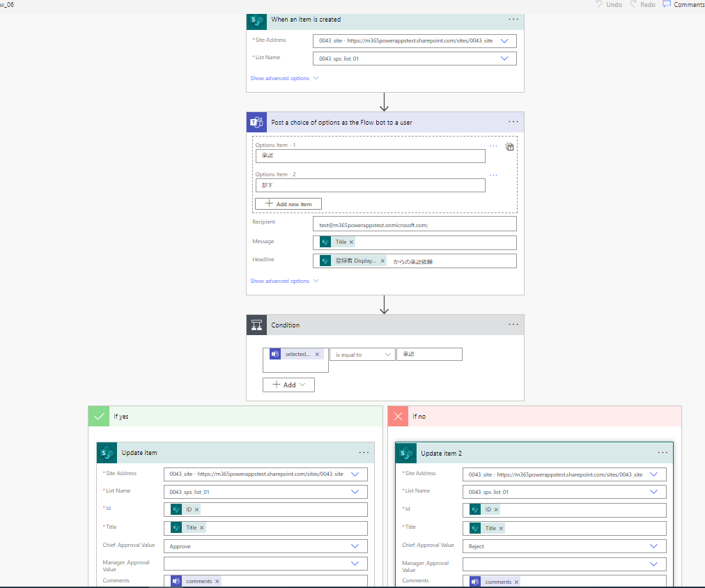Viewport: 705px width, 588px height.
Task: Expand the trigger's List Name dropdown
Action: (x=505, y=59)
